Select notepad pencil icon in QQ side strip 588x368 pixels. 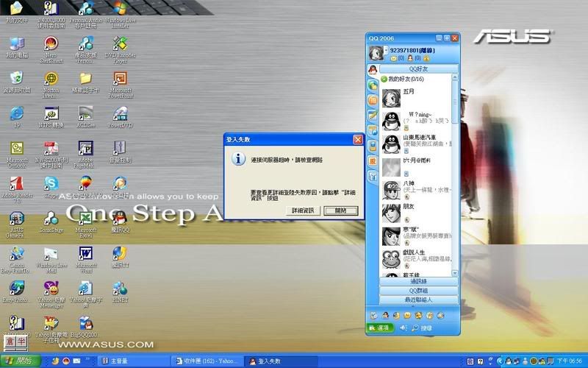click(x=373, y=116)
